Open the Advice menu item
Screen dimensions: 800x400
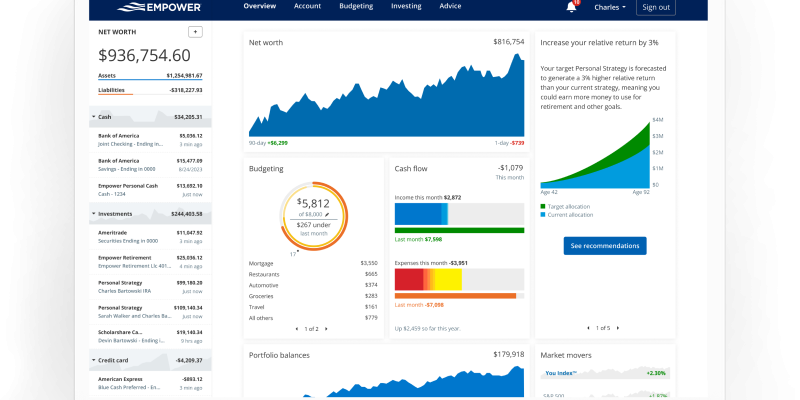[x=450, y=6]
